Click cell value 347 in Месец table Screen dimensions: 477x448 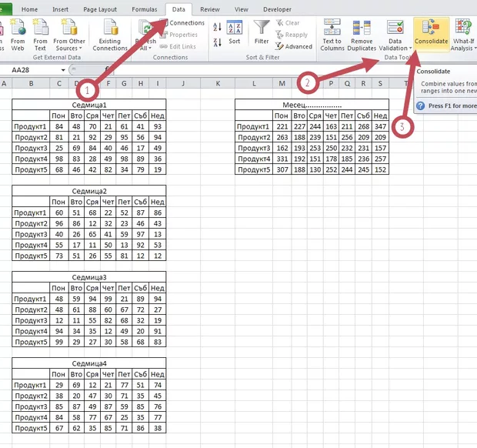click(x=380, y=126)
